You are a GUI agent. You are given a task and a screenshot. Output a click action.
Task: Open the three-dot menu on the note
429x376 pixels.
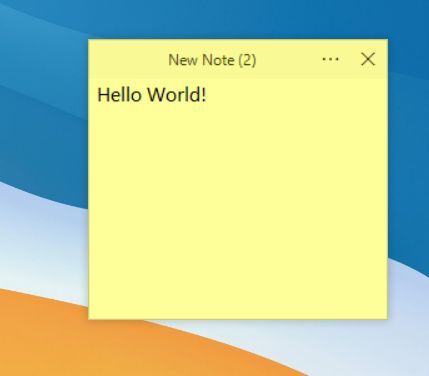(330, 60)
